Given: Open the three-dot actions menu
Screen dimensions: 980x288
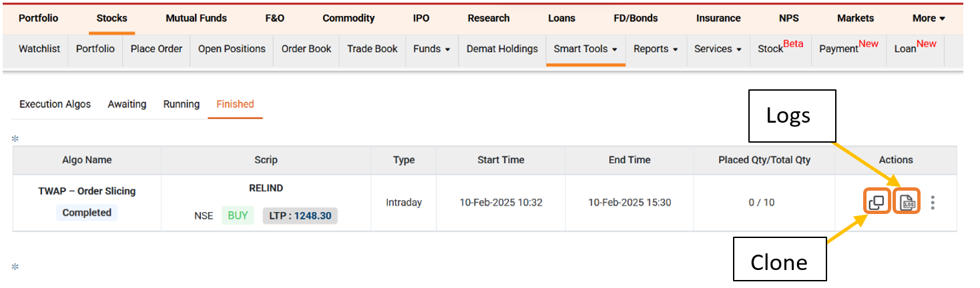Looking at the screenshot, I should 933,202.
